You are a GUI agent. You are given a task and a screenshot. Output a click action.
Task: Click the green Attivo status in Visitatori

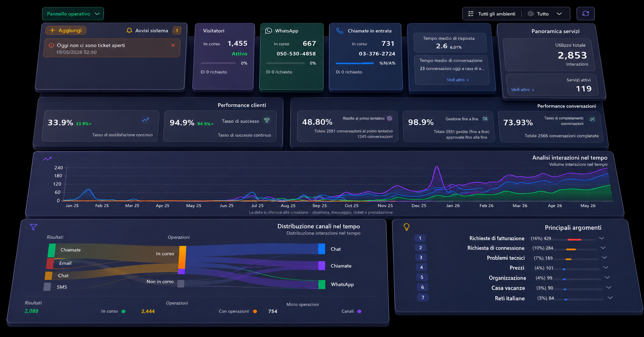tap(239, 54)
